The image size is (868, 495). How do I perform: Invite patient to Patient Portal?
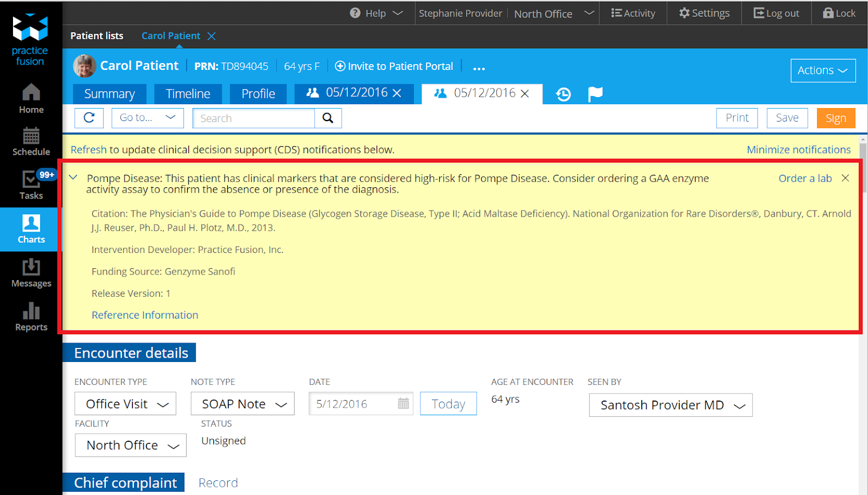[394, 66]
